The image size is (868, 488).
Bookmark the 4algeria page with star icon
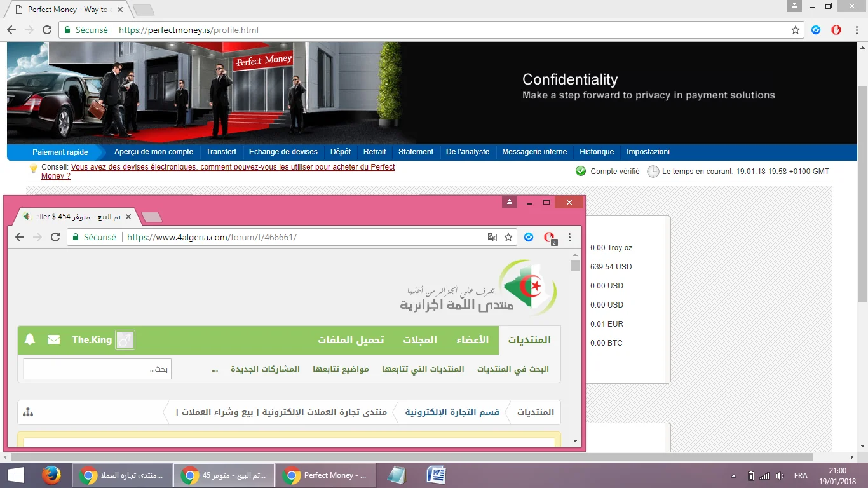click(x=508, y=237)
